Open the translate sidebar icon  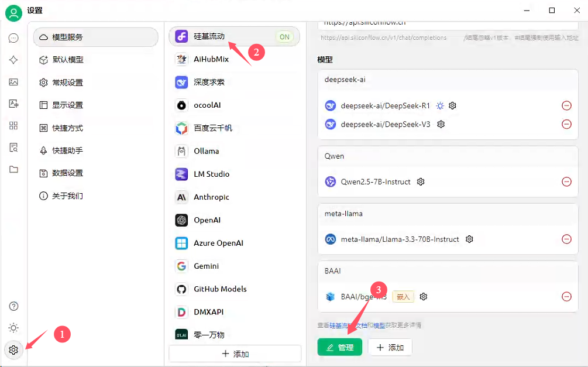click(x=13, y=104)
